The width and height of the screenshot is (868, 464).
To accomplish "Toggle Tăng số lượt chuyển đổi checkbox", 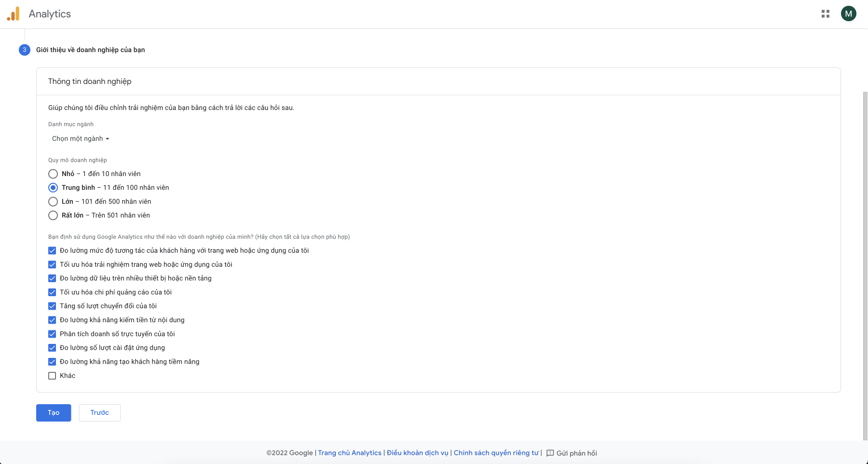I will (52, 306).
